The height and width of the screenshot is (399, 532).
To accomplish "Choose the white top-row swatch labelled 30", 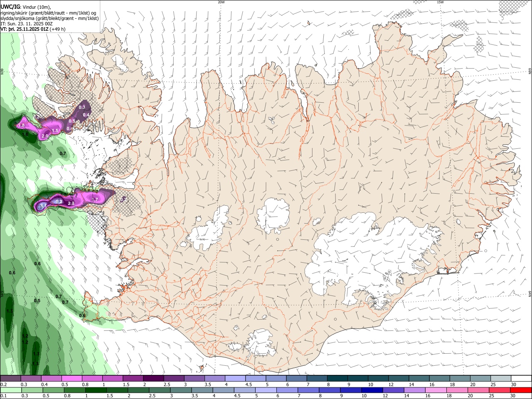I will coord(521,379).
